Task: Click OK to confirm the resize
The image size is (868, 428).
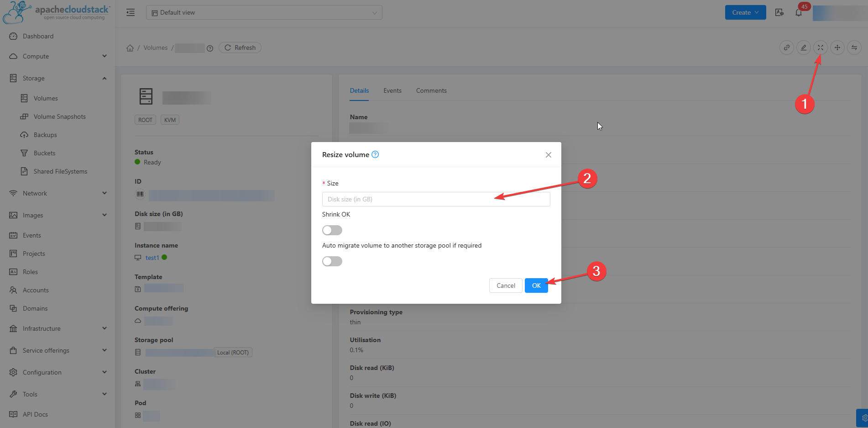Action: click(x=536, y=285)
